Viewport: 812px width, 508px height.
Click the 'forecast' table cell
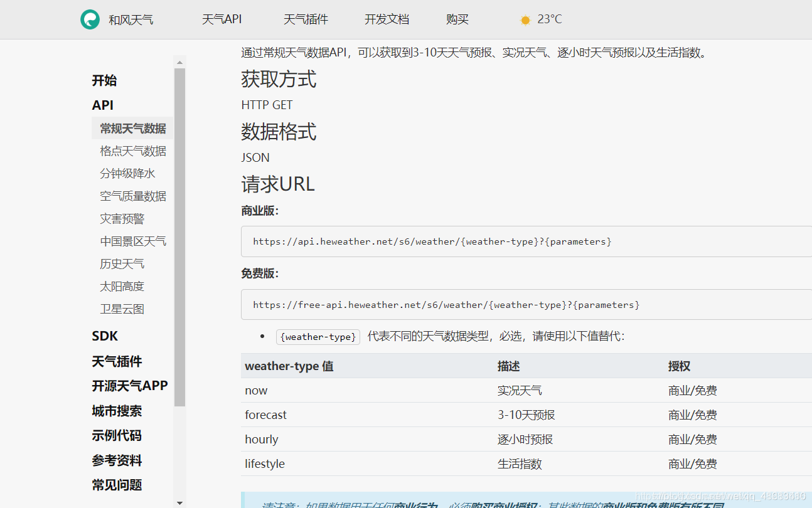265,415
